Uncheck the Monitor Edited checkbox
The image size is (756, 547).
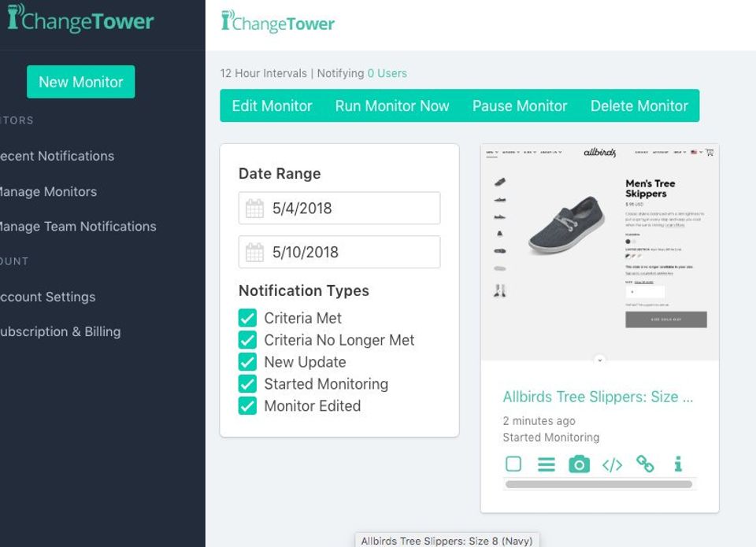(247, 406)
